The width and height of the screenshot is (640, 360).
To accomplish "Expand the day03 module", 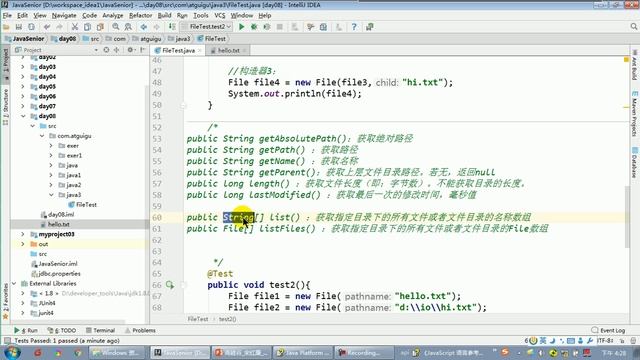I will click(x=23, y=67).
